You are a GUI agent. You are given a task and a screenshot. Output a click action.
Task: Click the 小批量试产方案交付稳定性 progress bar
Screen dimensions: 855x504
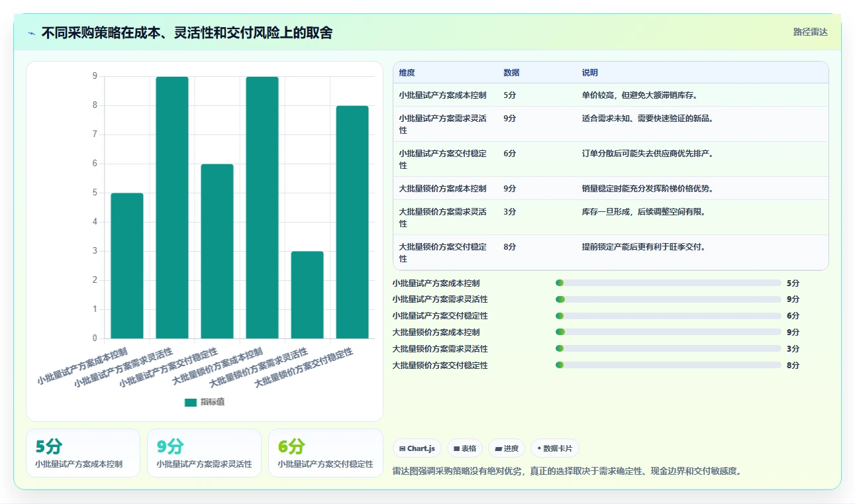[668, 316]
